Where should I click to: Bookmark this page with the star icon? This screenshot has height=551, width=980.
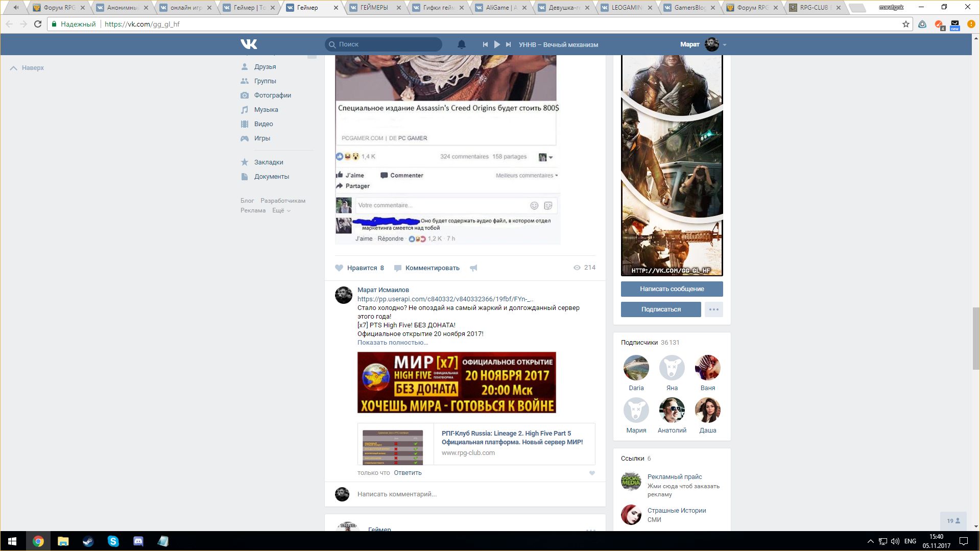click(906, 24)
